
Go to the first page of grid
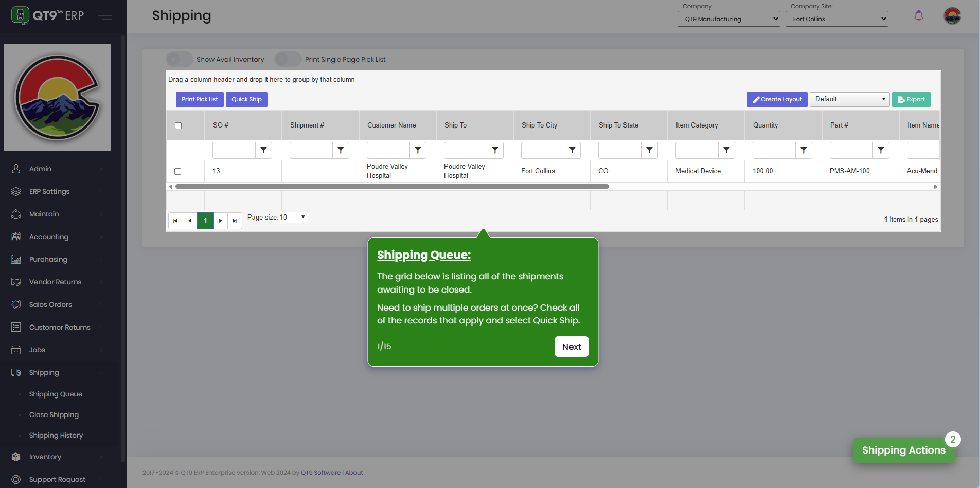pos(175,221)
